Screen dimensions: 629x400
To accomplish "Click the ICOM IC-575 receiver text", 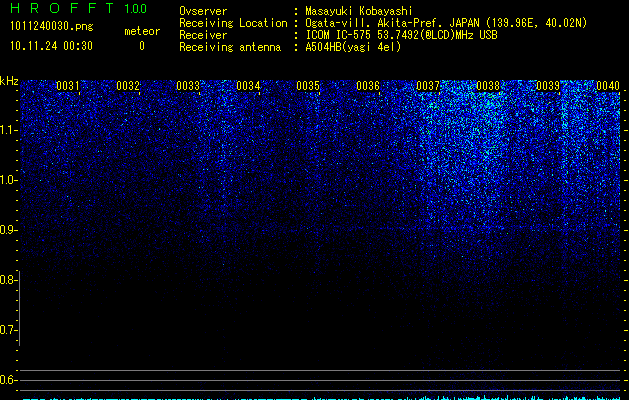I will 401,35.
